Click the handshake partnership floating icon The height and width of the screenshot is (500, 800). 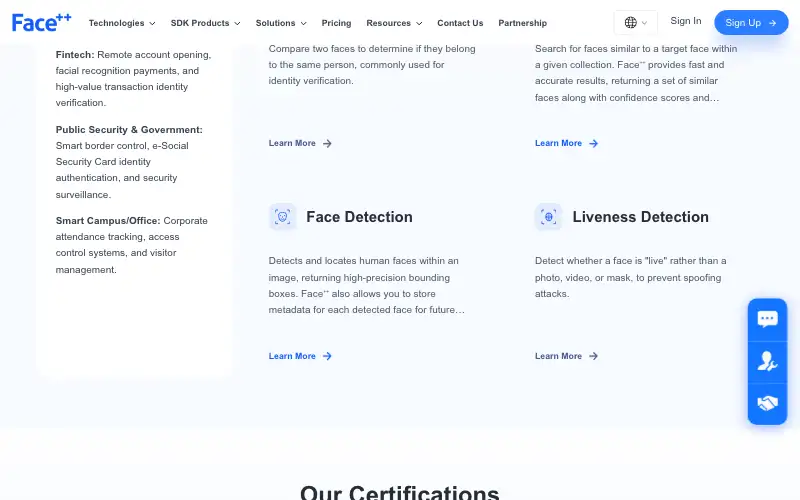click(767, 404)
